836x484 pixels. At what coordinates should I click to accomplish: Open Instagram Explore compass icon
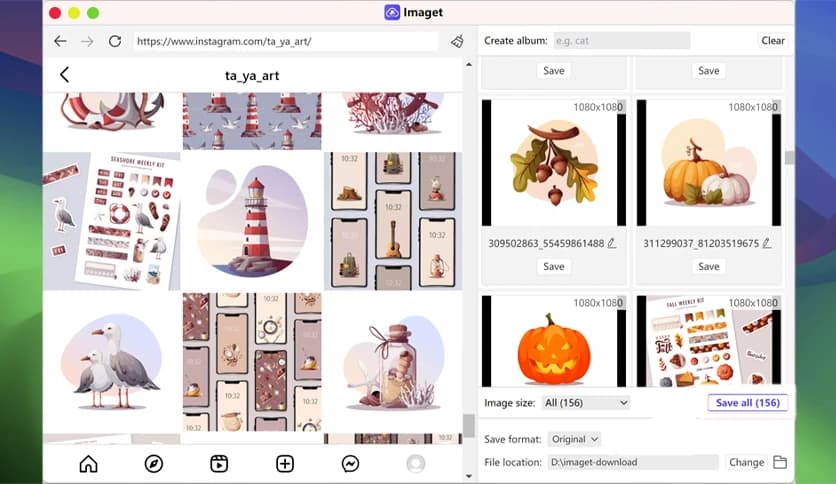[154, 464]
